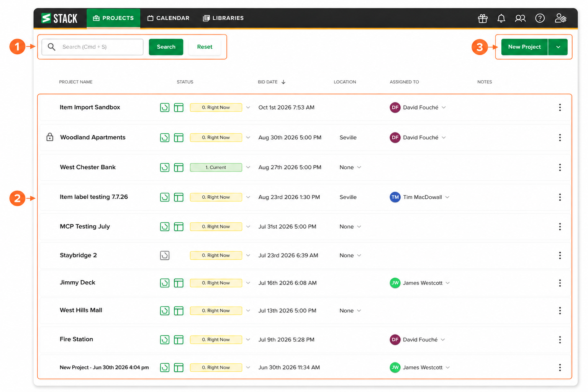Viewport: 588px width, 392px height.
Task: Open estimate table icon for MCP Testing July
Action: (179, 227)
